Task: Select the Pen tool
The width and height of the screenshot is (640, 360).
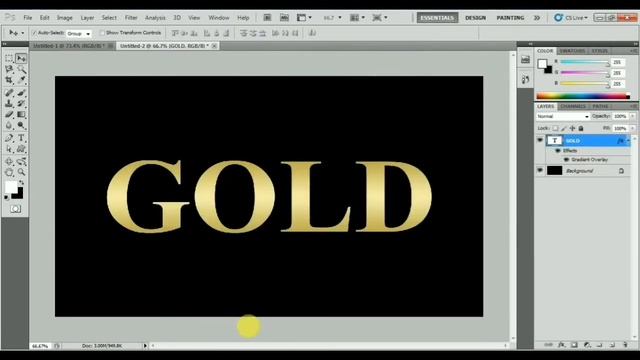Action: (9, 138)
